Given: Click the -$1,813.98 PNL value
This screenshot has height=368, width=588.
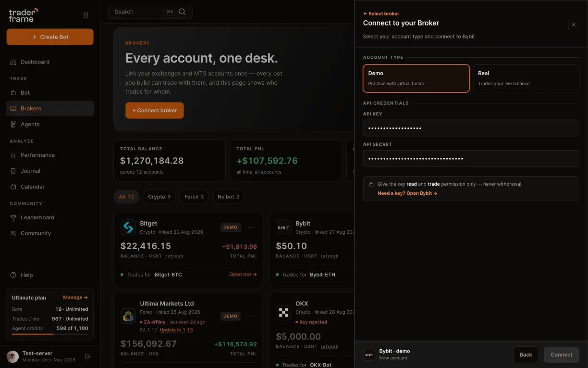Looking at the screenshot, I should [x=240, y=247].
